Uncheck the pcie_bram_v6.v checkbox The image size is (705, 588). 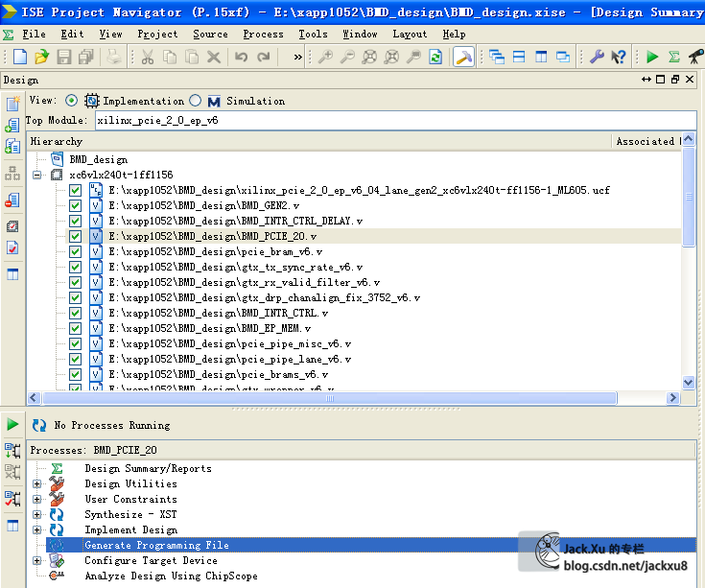click(x=75, y=251)
